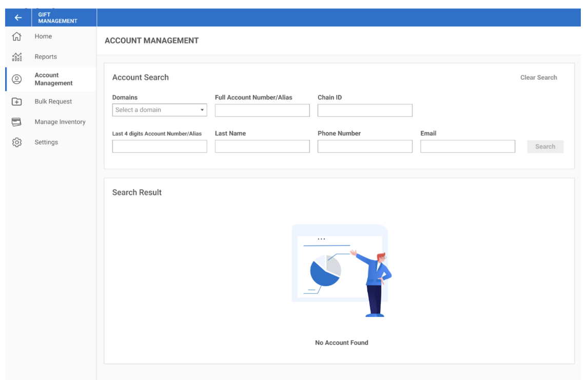588x380 pixels.
Task: Open Reports from the sidebar menu
Action: click(46, 57)
